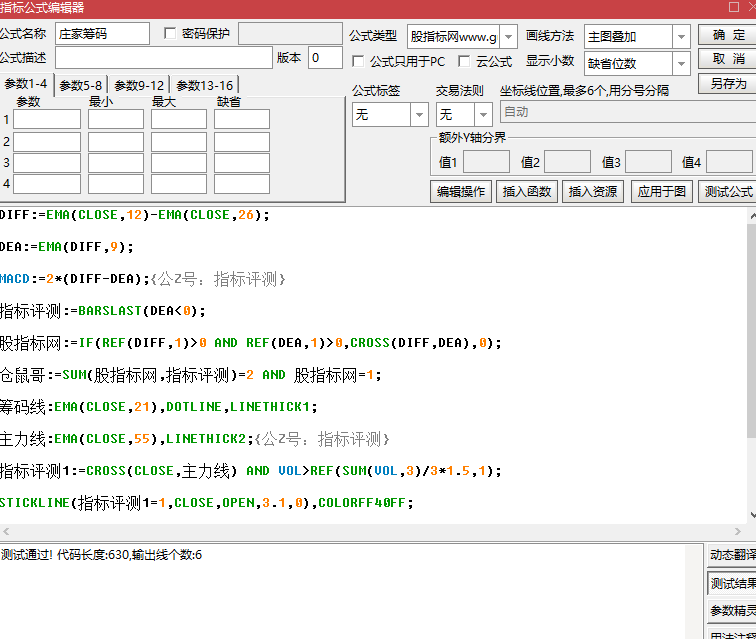
Task: Enable the 密码保护 checkbox
Action: pyautogui.click(x=170, y=33)
